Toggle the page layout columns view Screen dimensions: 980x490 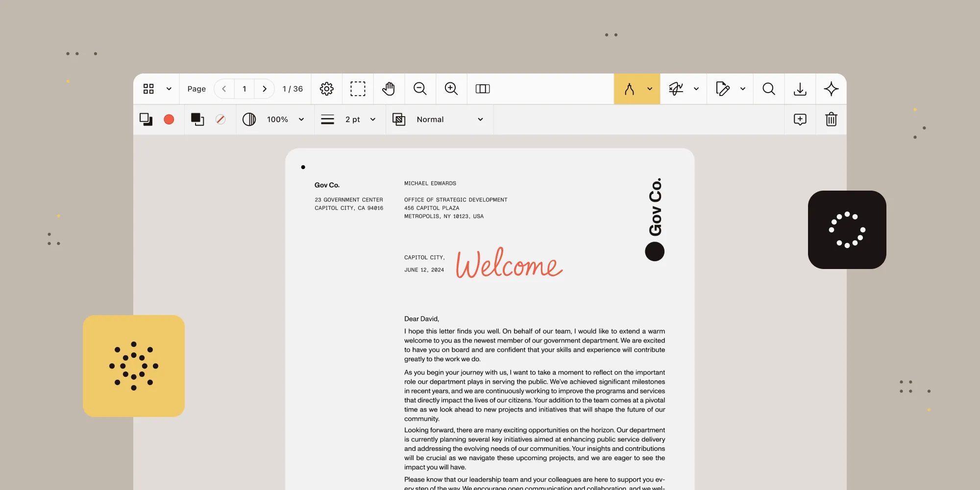pyautogui.click(x=483, y=89)
